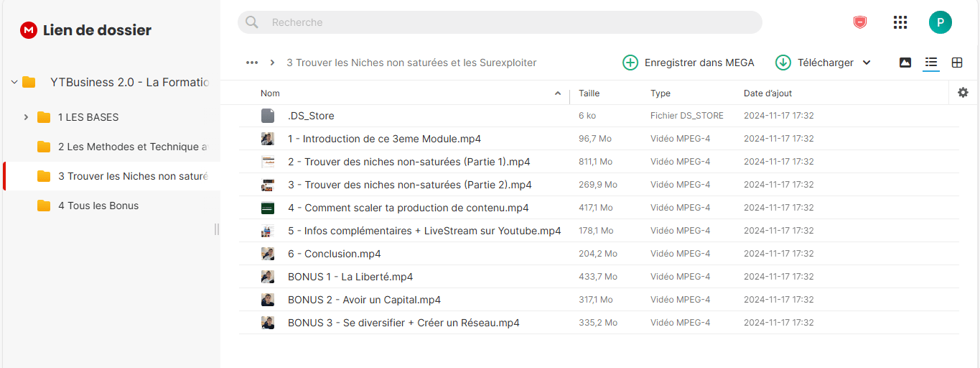
Task: Switch to media gallery view icon
Action: (905, 63)
